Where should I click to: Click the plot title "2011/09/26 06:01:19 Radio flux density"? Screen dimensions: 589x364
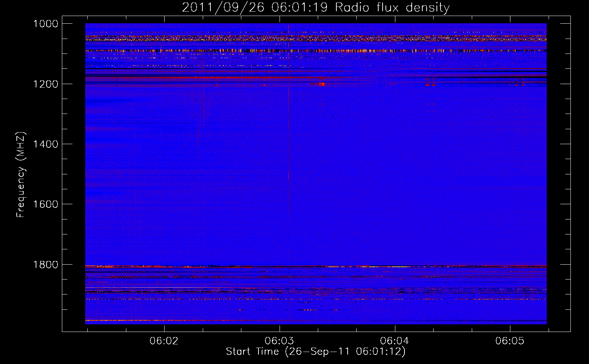[x=316, y=8]
